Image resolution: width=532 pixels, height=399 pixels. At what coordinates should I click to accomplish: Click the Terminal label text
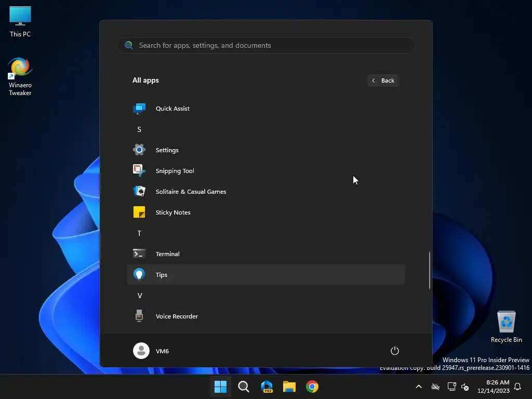coord(168,254)
